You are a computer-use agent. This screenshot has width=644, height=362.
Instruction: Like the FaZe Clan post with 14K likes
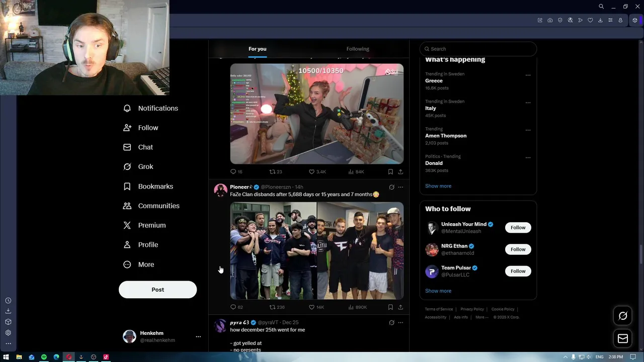click(x=312, y=307)
